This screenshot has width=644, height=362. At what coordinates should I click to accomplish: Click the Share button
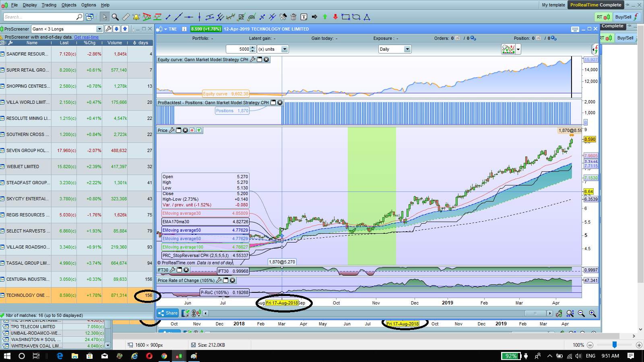point(168,313)
